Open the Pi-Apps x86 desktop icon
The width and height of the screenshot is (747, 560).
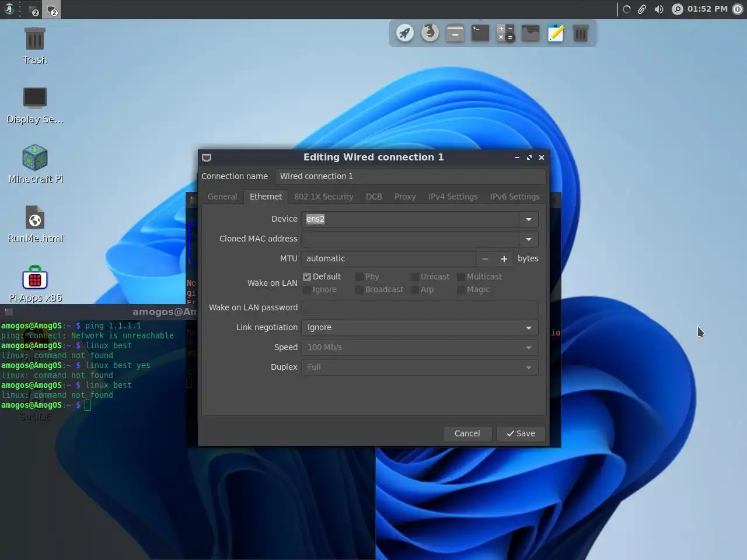[35, 285]
